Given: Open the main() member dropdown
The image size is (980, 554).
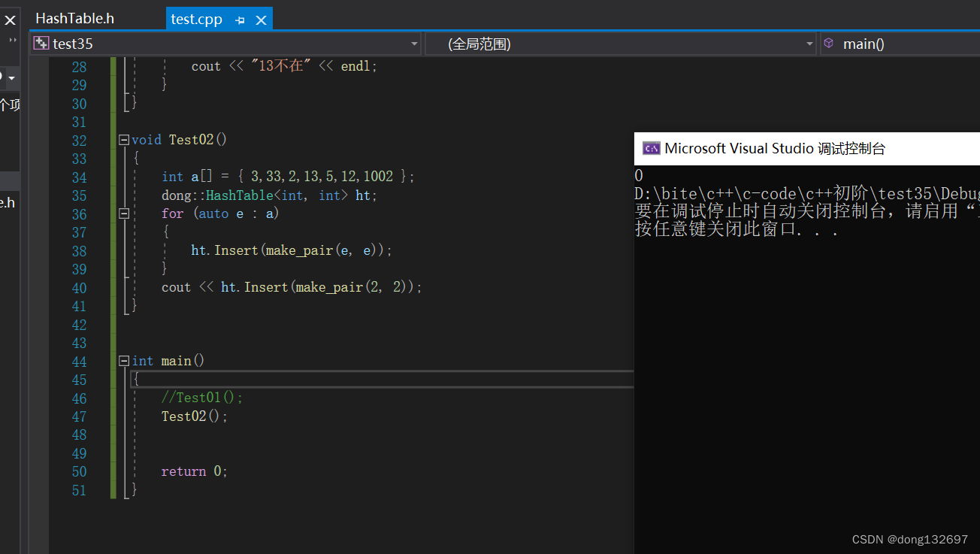Looking at the screenshot, I should click(900, 44).
